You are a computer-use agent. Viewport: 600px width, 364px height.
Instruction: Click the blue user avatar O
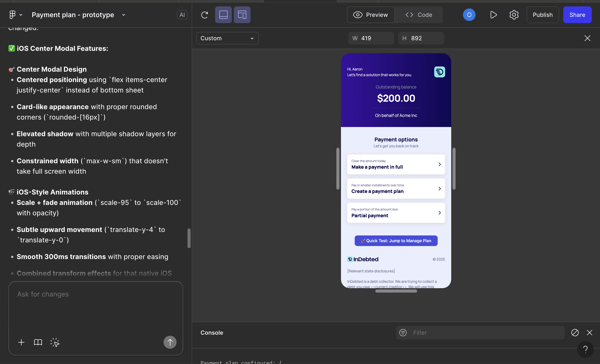469,15
